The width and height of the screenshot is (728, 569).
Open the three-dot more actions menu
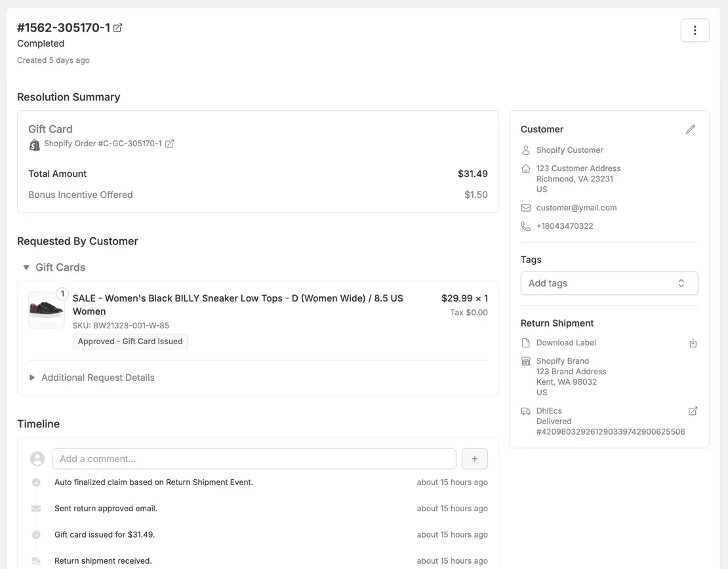695,30
